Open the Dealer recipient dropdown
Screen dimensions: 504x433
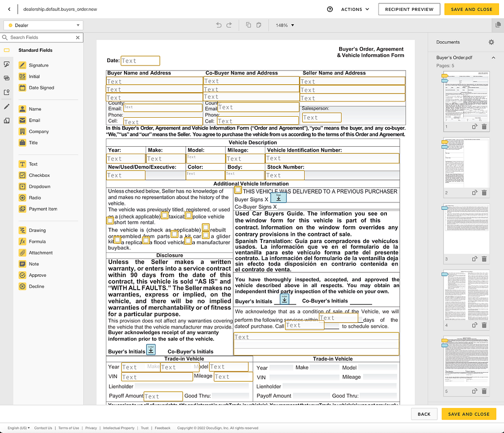pyautogui.click(x=43, y=26)
